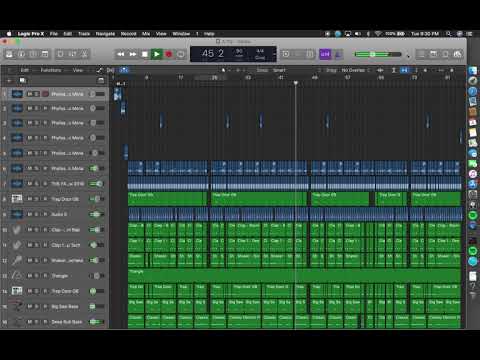Click the Fast Forward transport button

[133, 54]
